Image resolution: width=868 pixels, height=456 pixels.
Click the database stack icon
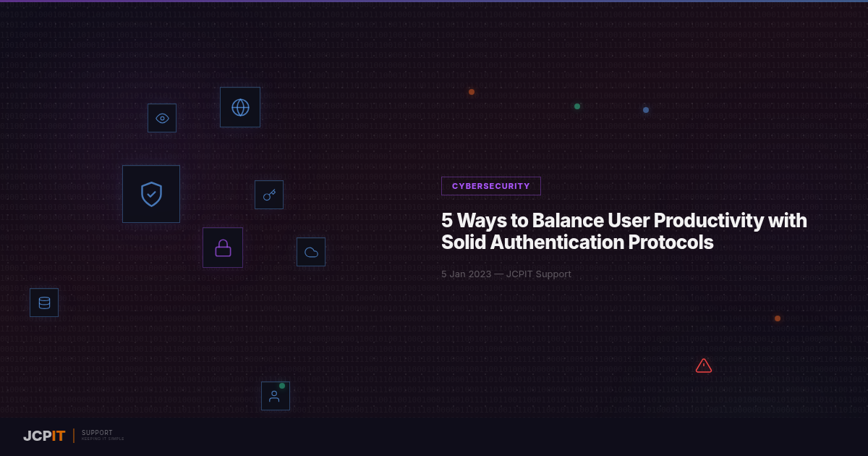coord(44,302)
